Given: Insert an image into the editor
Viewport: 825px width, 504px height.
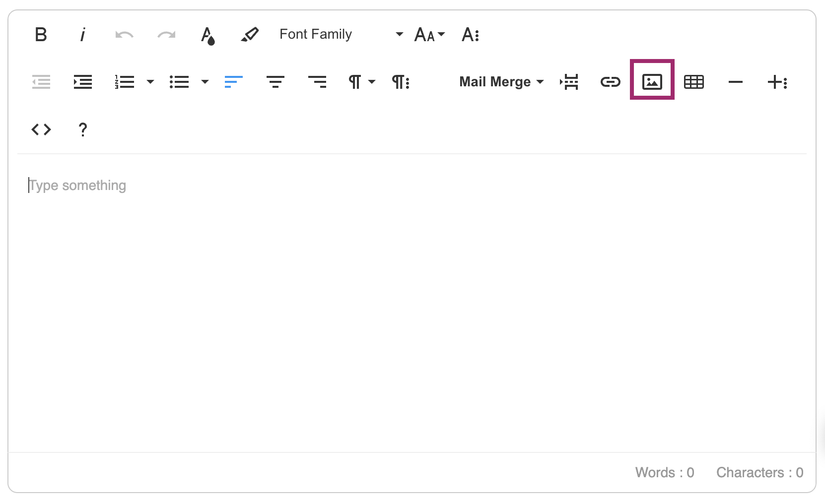Looking at the screenshot, I should point(652,82).
